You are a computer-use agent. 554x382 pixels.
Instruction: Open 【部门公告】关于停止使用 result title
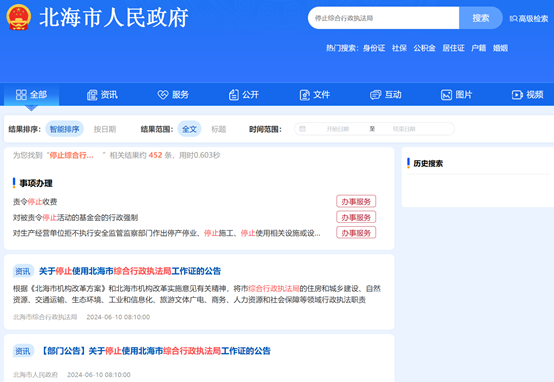[155, 351]
